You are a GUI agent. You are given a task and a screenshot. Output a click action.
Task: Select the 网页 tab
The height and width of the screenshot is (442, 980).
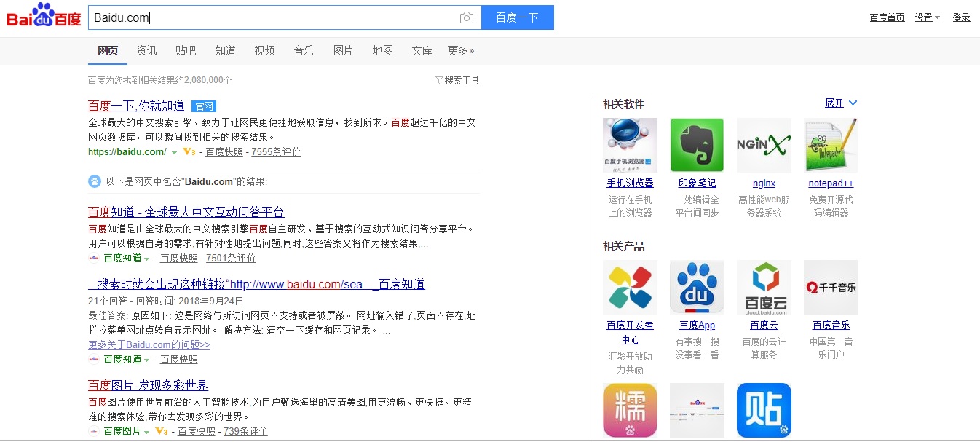(108, 50)
